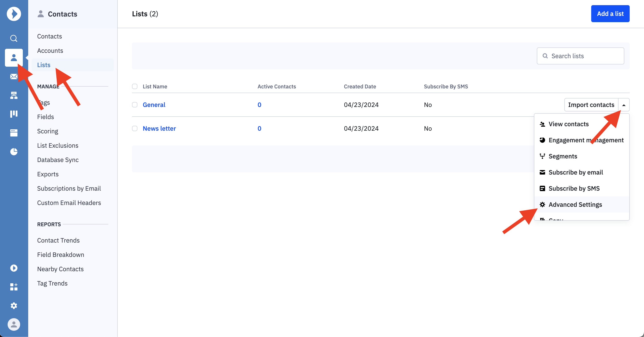Open Database Sync page
The image size is (644, 337).
tap(58, 160)
